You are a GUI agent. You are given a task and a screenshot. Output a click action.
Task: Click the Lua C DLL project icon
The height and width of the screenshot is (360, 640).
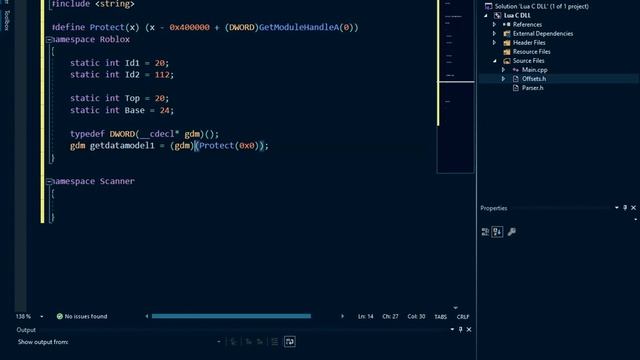(x=497, y=16)
